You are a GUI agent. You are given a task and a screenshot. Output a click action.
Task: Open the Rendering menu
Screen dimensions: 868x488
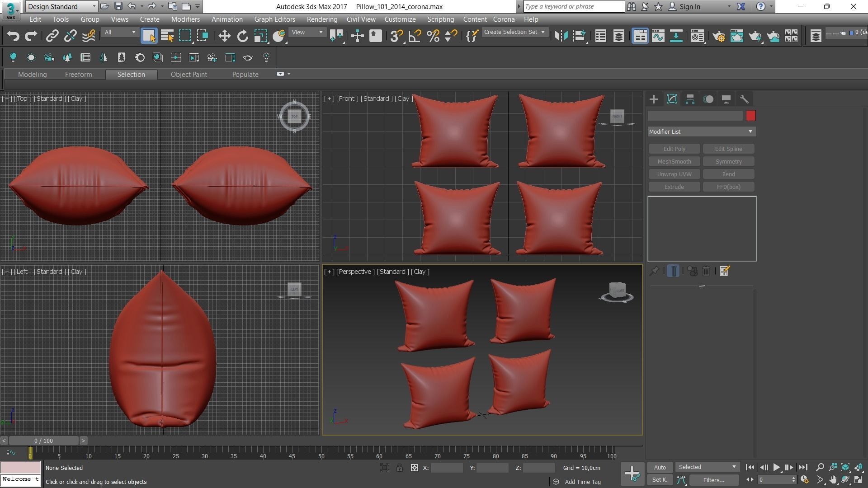tap(322, 19)
